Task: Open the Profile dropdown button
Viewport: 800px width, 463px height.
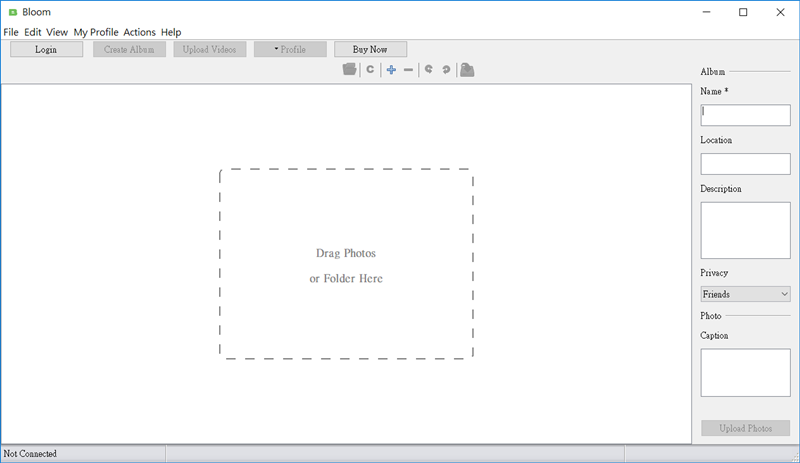Action: (x=290, y=49)
